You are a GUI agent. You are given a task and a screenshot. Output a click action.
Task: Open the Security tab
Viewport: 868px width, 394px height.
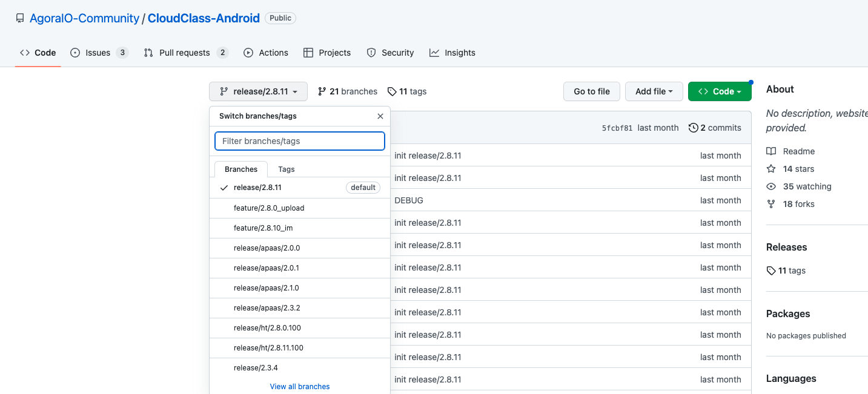tap(391, 53)
